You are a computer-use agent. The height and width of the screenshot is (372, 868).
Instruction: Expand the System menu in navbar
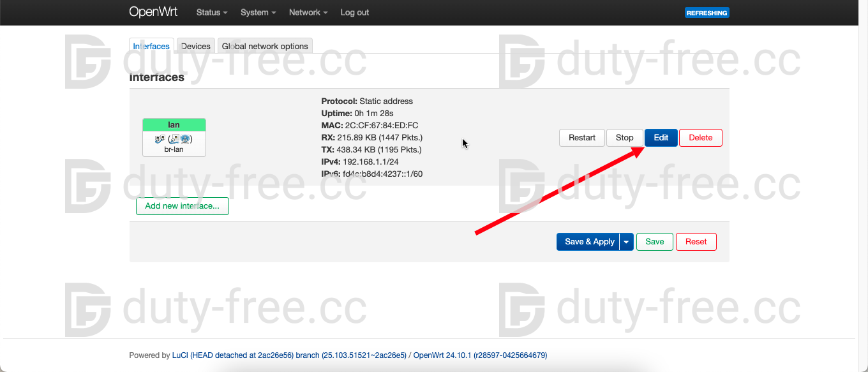coord(258,12)
